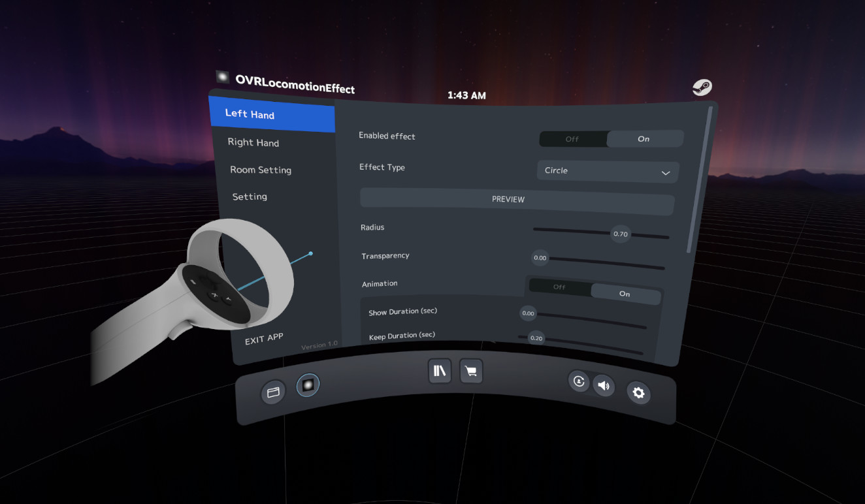Click the Steam logo in the corner

click(x=702, y=87)
